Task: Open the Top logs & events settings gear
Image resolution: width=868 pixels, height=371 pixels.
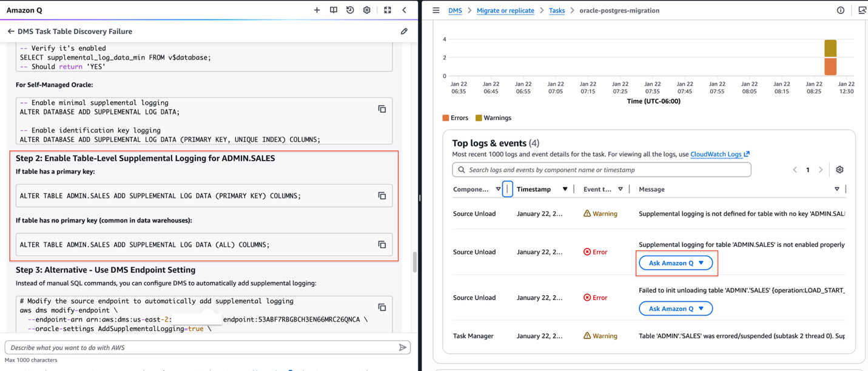Action: click(839, 169)
